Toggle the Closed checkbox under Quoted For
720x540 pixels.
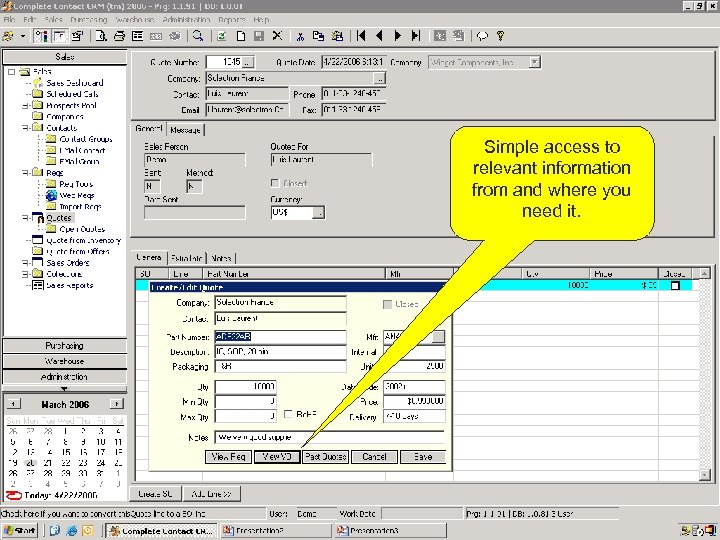[275, 183]
